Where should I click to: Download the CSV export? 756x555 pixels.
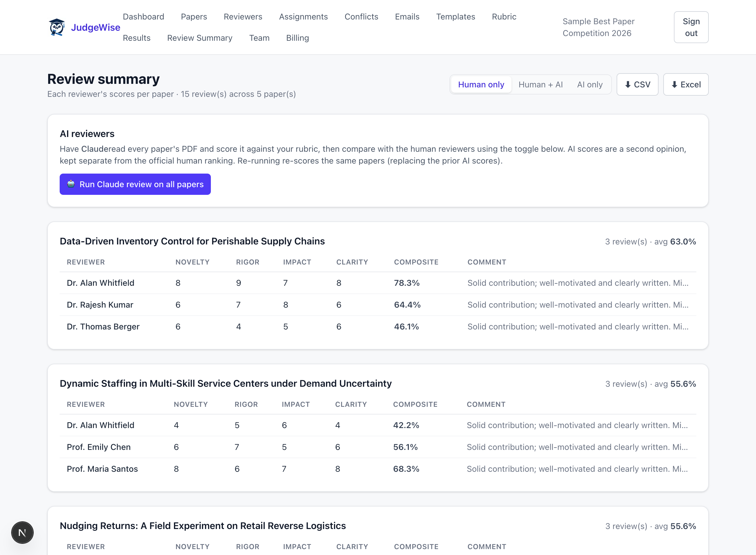(x=637, y=84)
